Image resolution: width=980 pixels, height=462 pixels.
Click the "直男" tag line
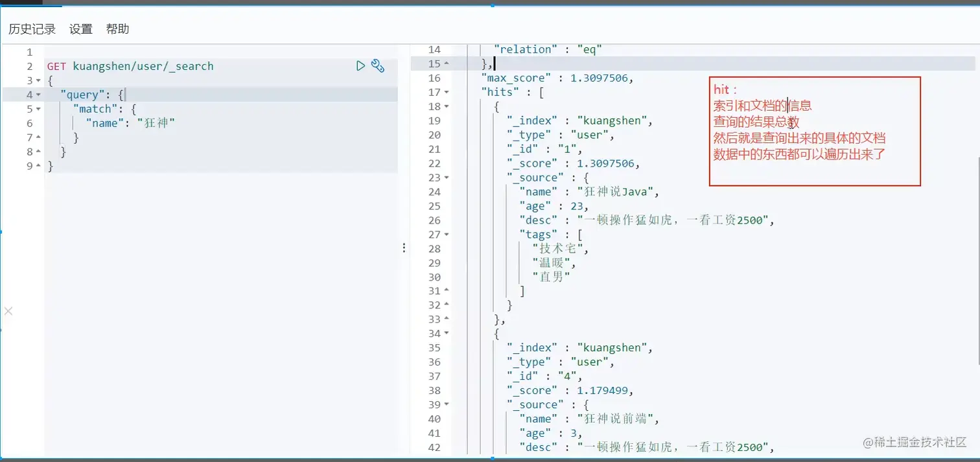551,277
